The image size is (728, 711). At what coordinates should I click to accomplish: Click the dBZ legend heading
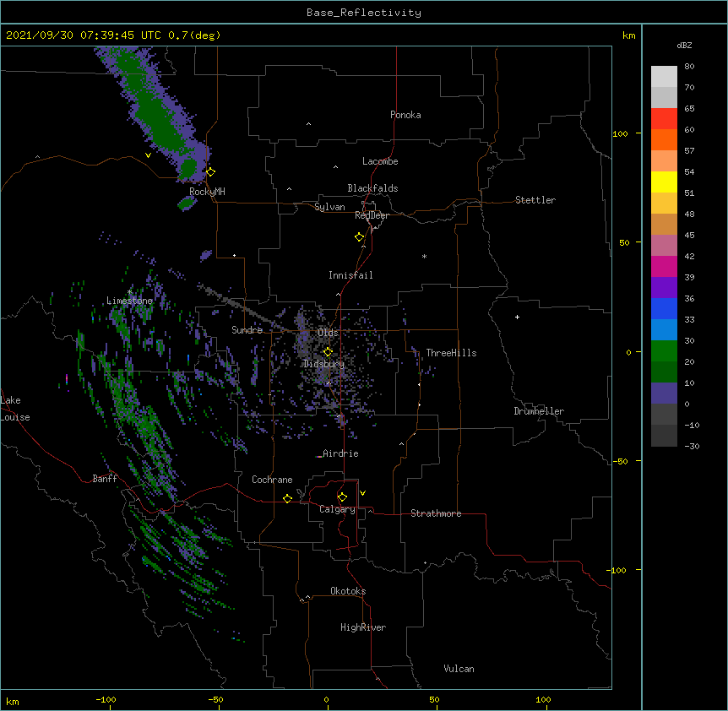[x=684, y=46]
